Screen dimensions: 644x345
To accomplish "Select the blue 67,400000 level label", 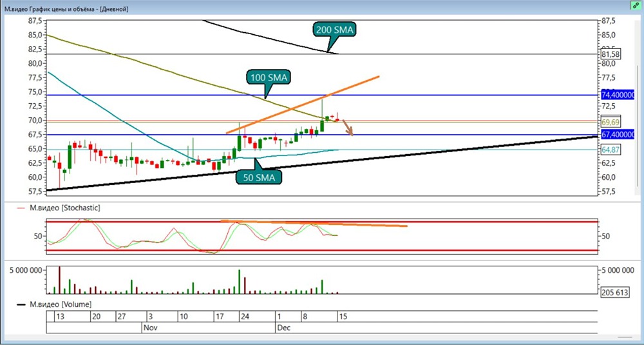I will 618,135.
